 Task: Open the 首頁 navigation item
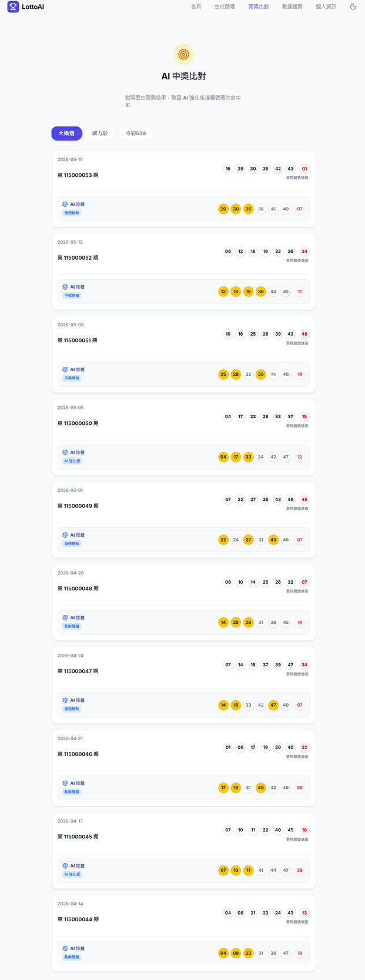pos(196,6)
